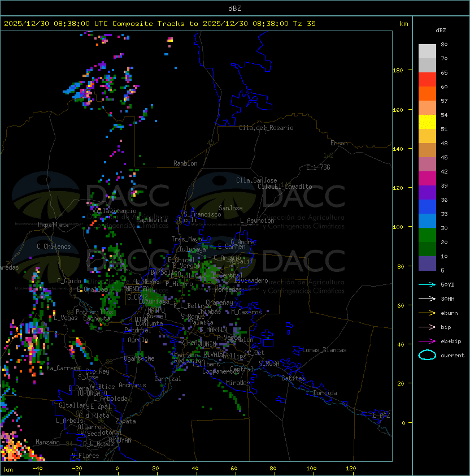The width and height of the screenshot is (470, 476).
Task: Click the cyan ellipse 'current' legend icon
Action: pos(427,355)
